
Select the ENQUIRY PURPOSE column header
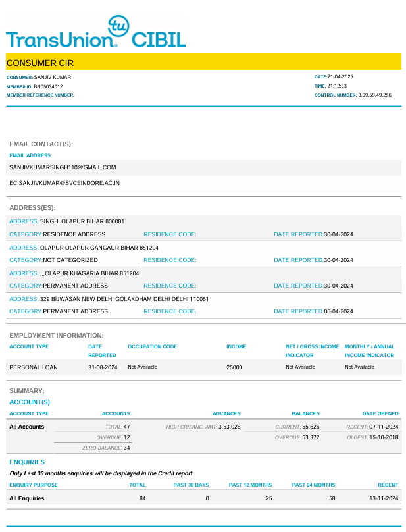coord(34,485)
